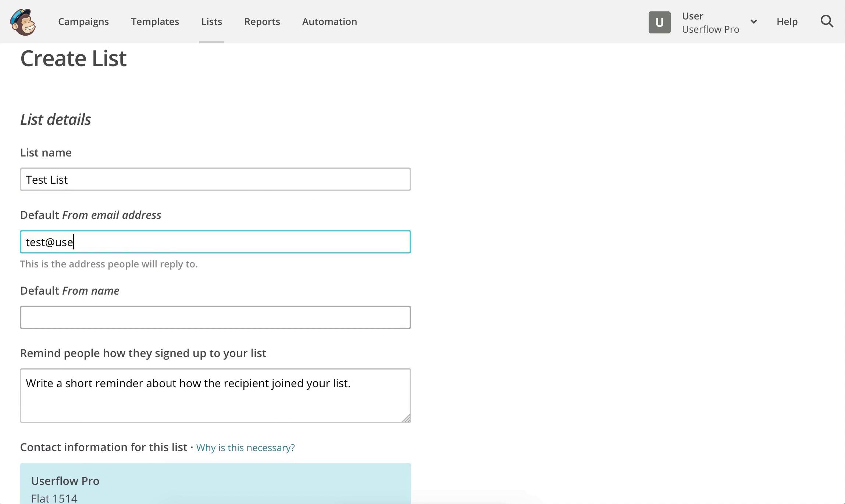The image size is (845, 504).
Task: Open the Reports navigation menu
Action: click(262, 22)
